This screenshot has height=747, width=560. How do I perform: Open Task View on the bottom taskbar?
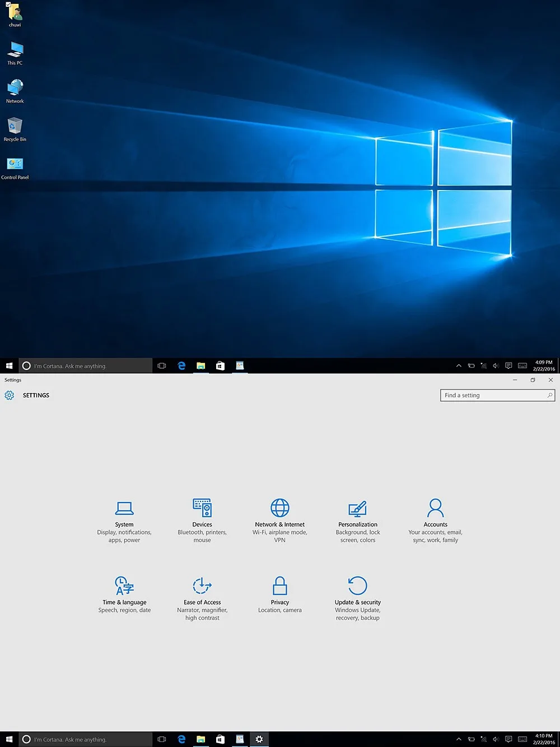[x=162, y=740]
